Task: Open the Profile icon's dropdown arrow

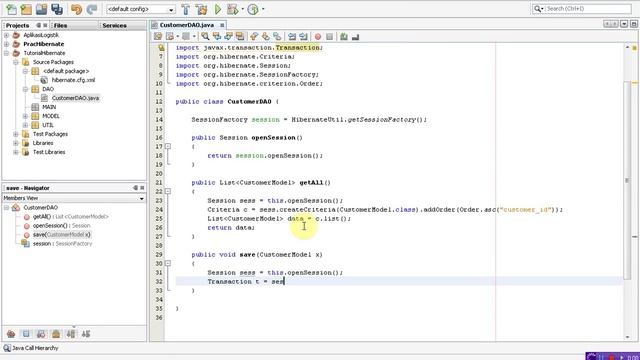Action: coord(262,9)
